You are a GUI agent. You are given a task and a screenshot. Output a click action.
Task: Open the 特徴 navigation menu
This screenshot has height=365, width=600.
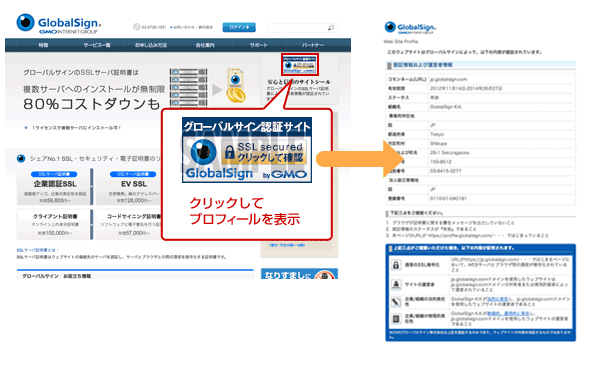(43, 45)
